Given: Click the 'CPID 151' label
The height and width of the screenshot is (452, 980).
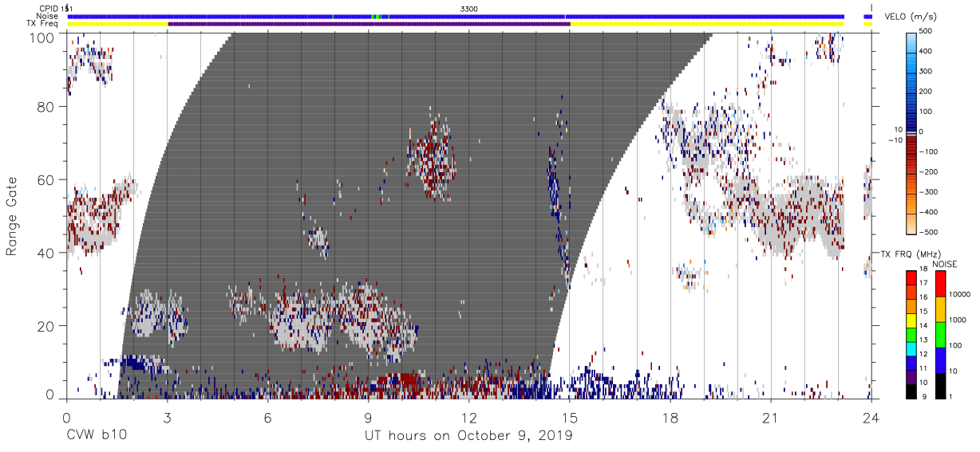Looking at the screenshot, I should (55, 8).
